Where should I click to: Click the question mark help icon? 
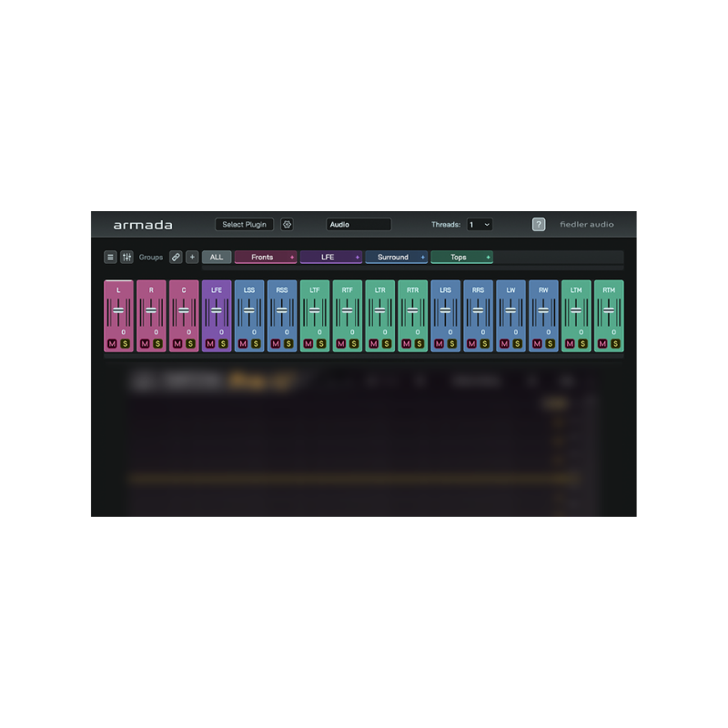[x=540, y=224]
